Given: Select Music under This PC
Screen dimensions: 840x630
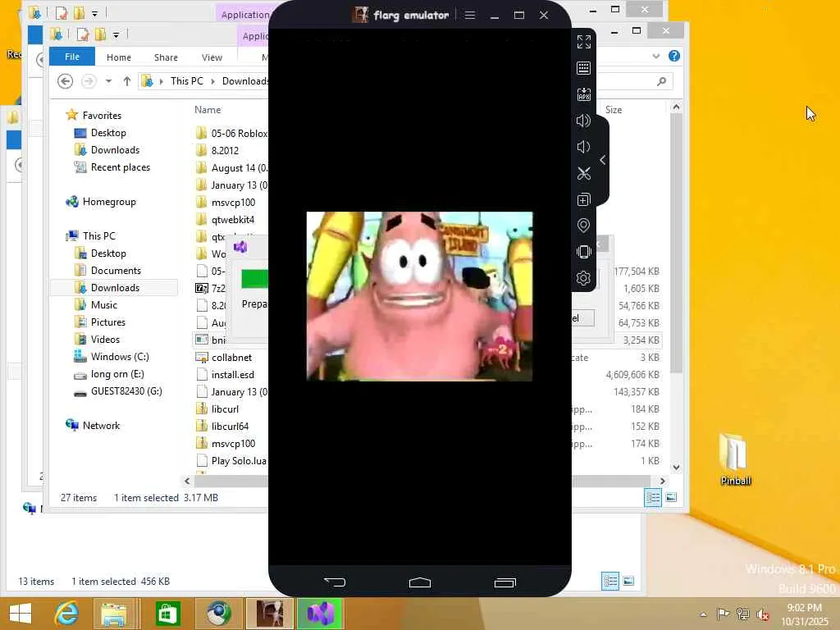Looking at the screenshot, I should click(103, 305).
